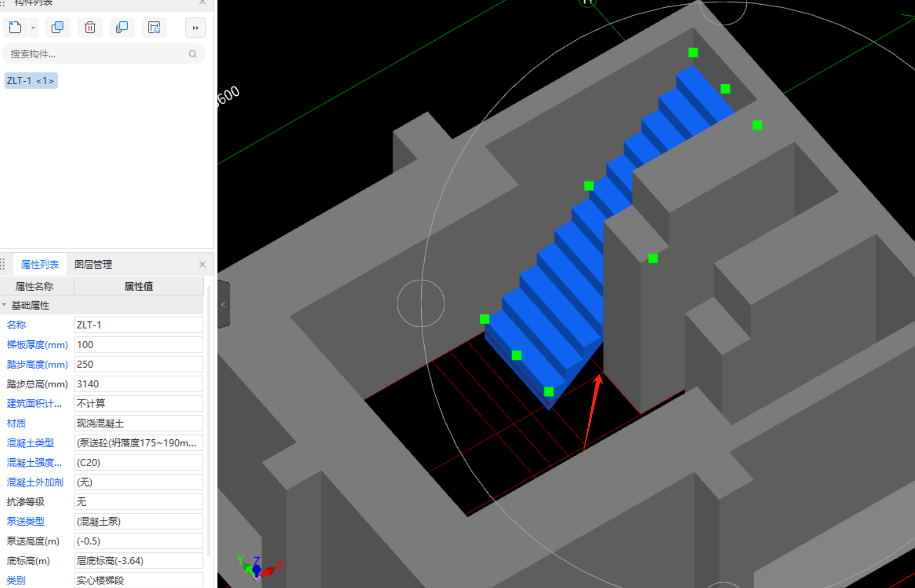
Task: Open 混凝土外加剂 value (无)
Action: [x=139, y=482]
